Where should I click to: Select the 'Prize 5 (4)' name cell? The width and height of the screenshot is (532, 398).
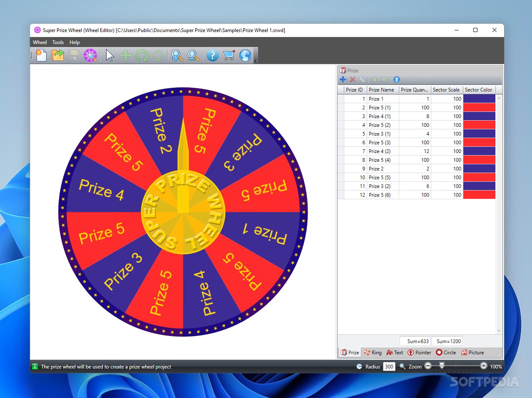(383, 160)
